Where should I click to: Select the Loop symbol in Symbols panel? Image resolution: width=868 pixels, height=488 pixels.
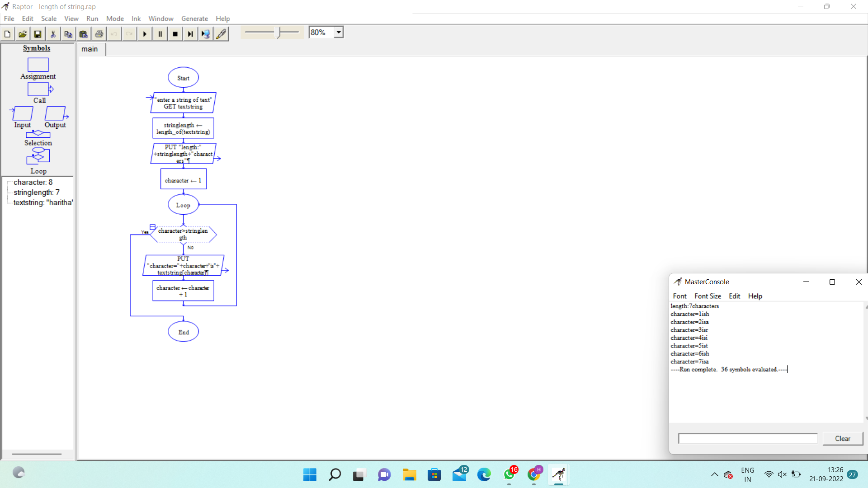click(x=38, y=156)
